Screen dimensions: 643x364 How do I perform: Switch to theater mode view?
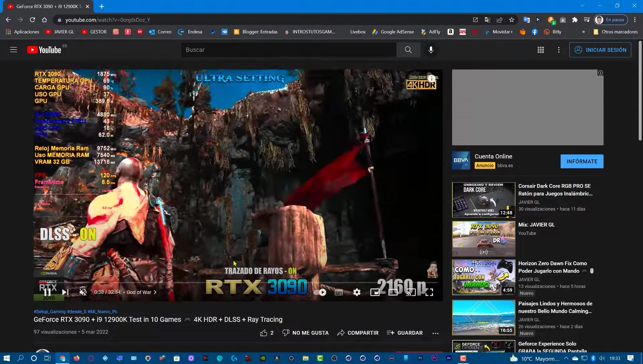pos(393,292)
